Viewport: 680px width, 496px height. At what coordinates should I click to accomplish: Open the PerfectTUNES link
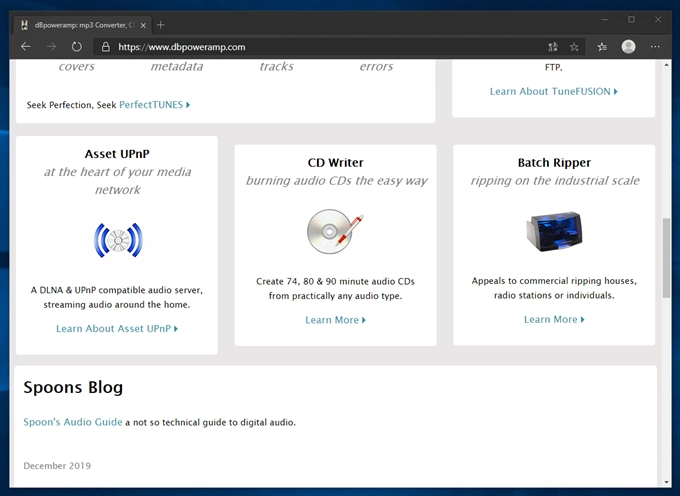point(154,104)
